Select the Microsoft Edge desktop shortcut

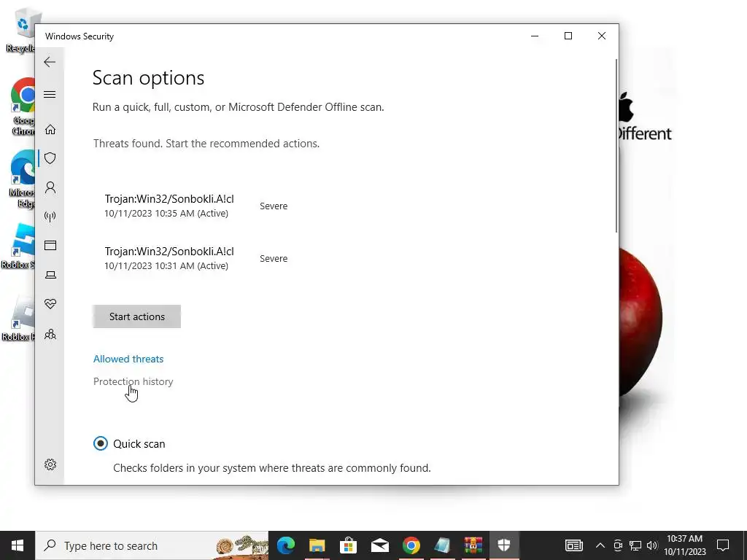[x=23, y=179]
